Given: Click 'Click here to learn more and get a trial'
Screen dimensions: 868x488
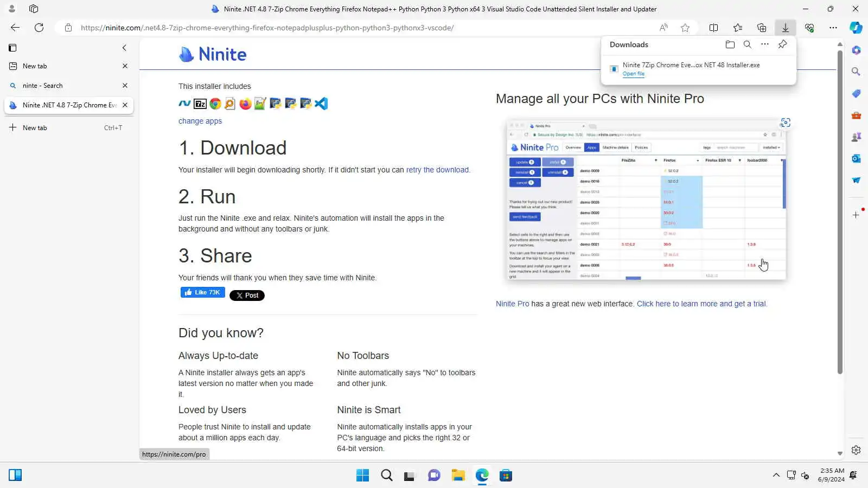Looking at the screenshot, I should coord(701,304).
